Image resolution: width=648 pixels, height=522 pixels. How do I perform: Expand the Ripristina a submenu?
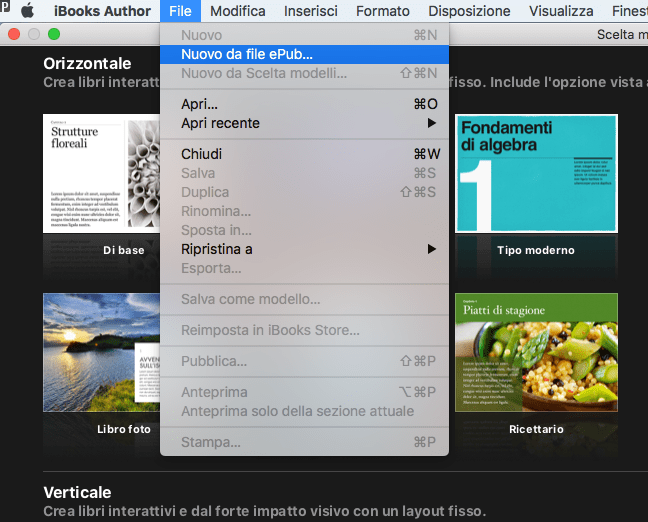point(304,249)
